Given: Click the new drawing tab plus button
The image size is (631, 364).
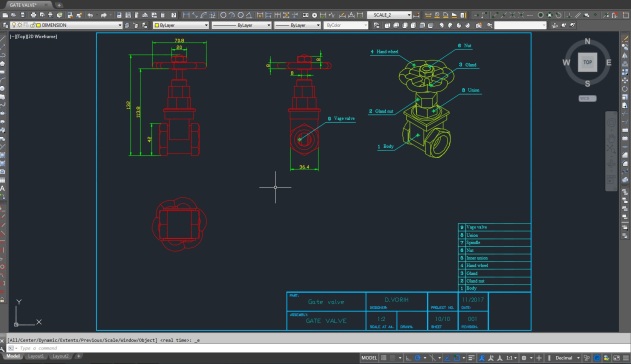Looking at the screenshot, I should click(x=59, y=5).
